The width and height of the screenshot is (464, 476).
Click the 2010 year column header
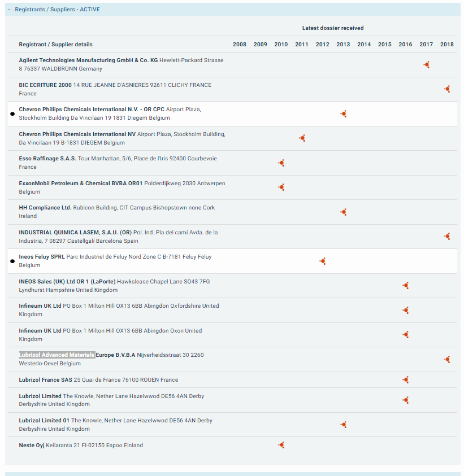point(281,44)
